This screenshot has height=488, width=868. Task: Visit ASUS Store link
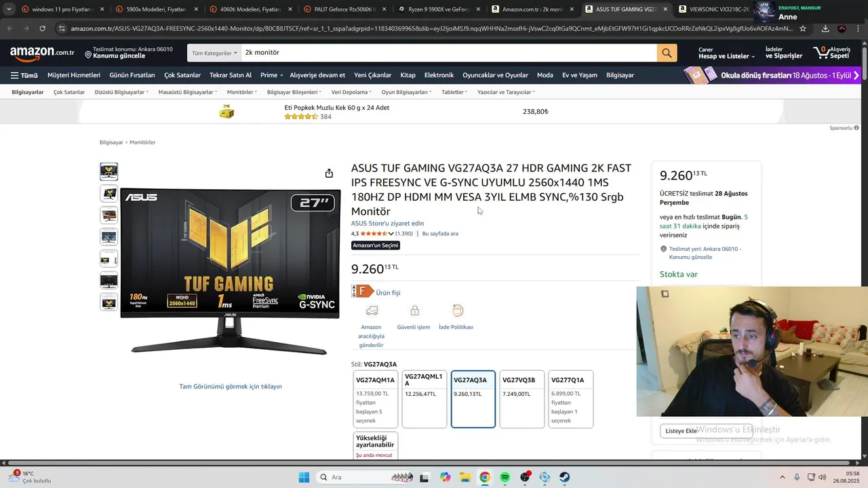coord(387,223)
